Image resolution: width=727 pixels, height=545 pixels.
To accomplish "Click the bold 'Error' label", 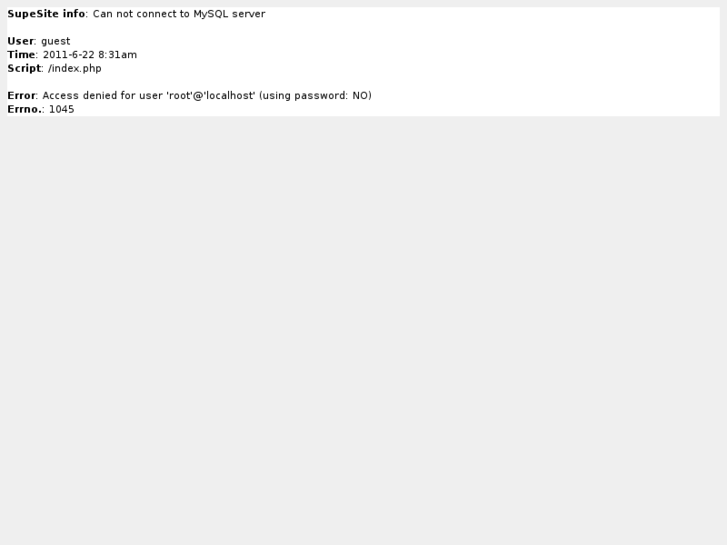I will [21, 96].
